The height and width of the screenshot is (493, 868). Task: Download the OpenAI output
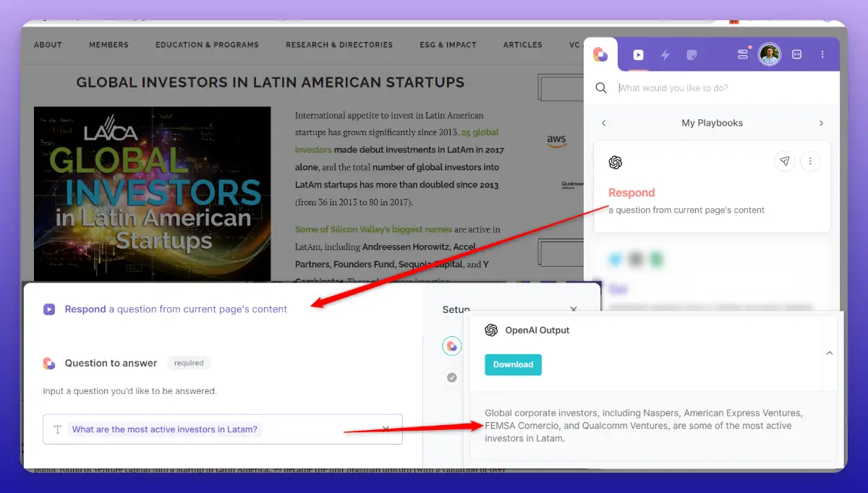(513, 364)
